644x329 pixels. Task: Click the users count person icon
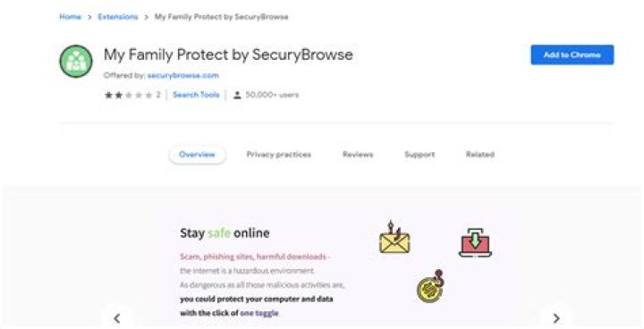[237, 96]
